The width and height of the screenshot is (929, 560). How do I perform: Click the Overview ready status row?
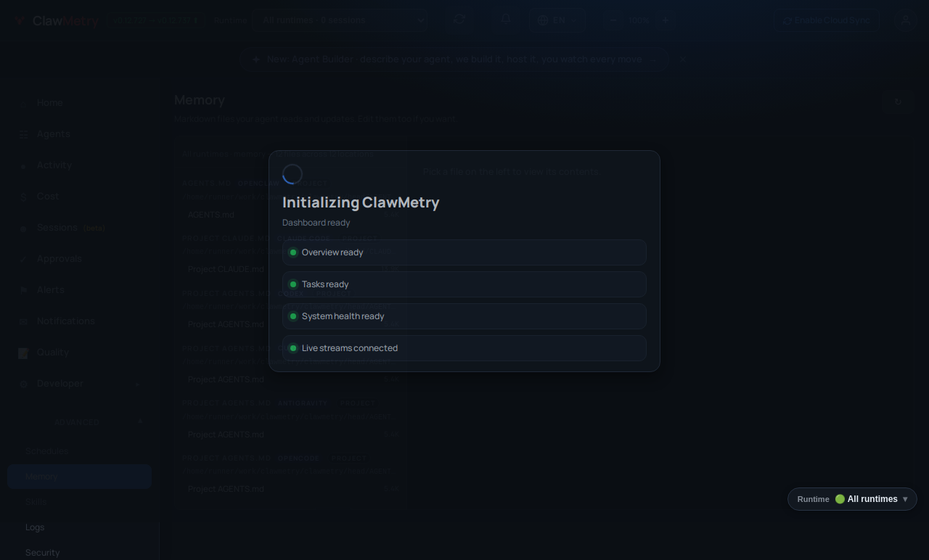[x=464, y=252]
